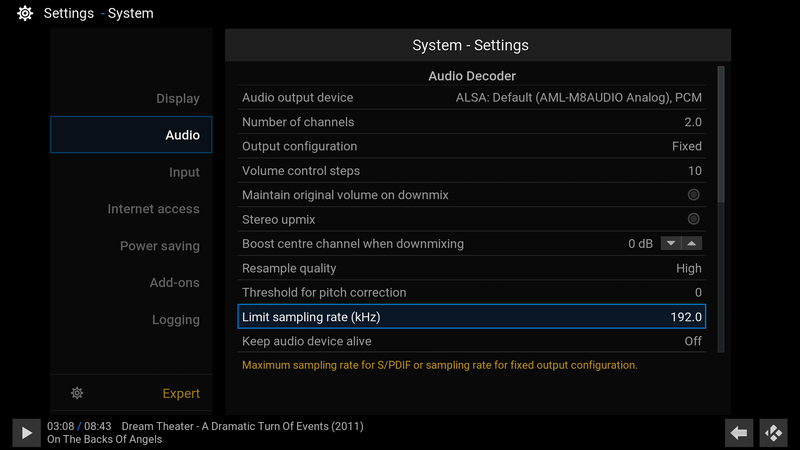Enable the Stereo upmix option
Image resolution: width=800 pixels, height=450 pixels.
[x=693, y=219]
